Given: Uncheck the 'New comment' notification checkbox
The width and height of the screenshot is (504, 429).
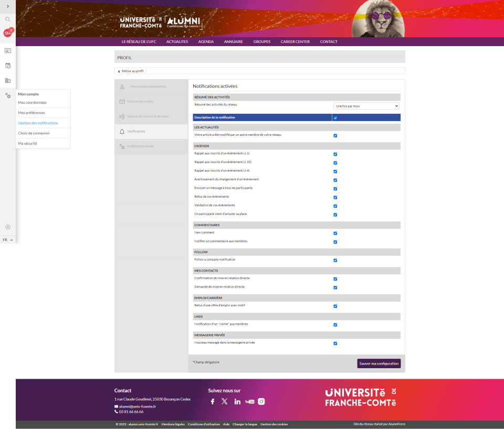Looking at the screenshot, I should point(335,233).
